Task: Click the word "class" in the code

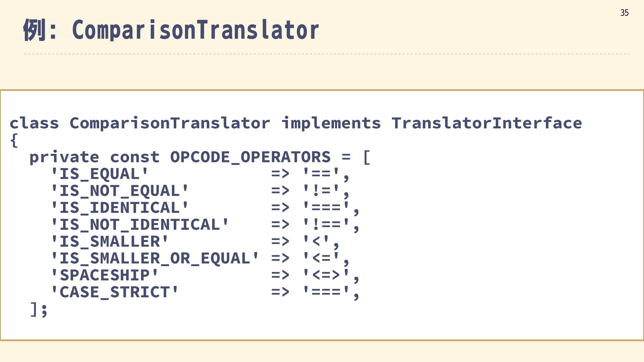Action: tap(34, 123)
